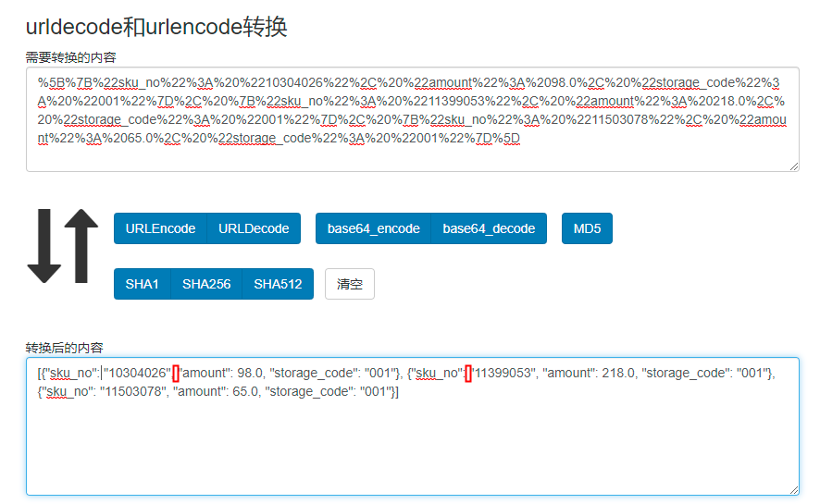
Task: Focus the 转换后的内容 output textarea
Action: click(413, 426)
